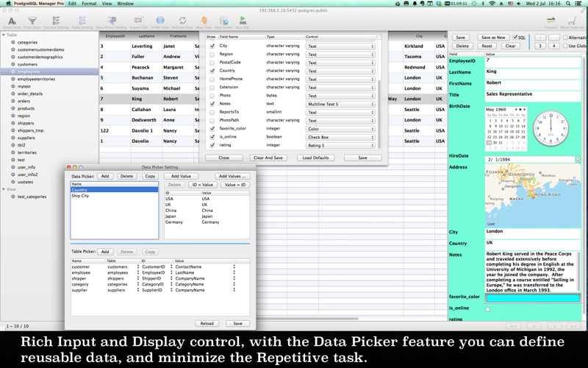588x368 pixels.
Task: Open the Window menu
Action: (125, 4)
